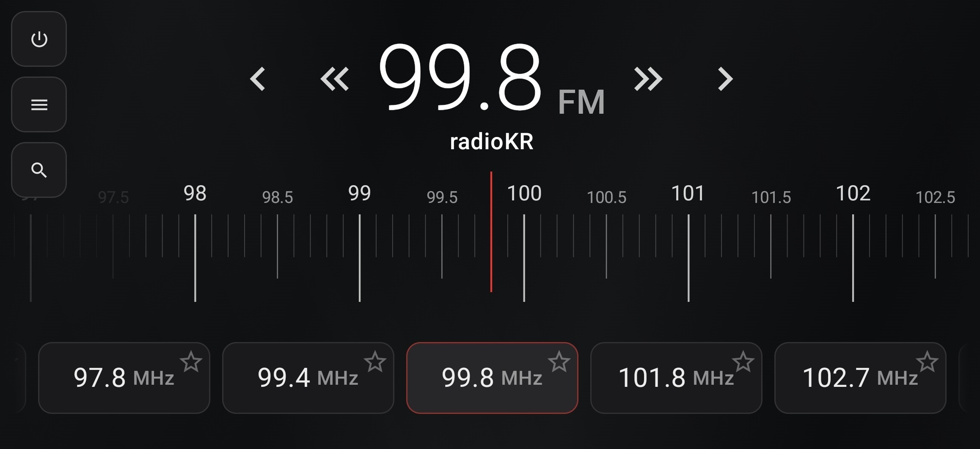980x449 pixels.
Task: Click the 100.5 label on the dial
Action: pyautogui.click(x=606, y=197)
